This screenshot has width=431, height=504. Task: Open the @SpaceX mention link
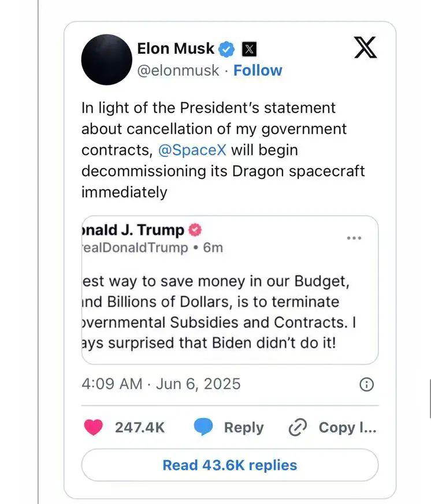[192, 150]
